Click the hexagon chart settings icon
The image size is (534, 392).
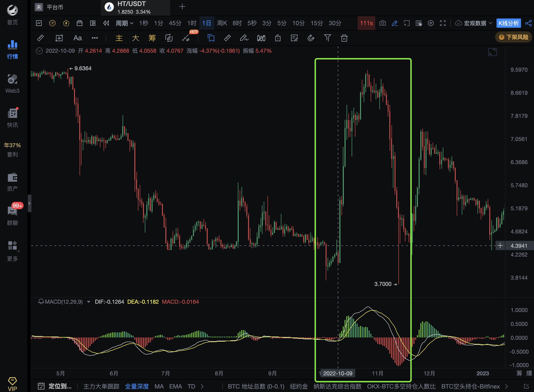coord(431,23)
